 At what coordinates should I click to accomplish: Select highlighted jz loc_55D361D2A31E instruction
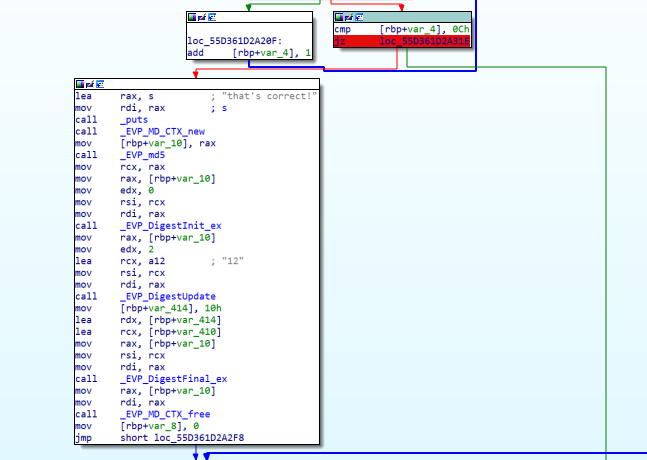click(402, 41)
